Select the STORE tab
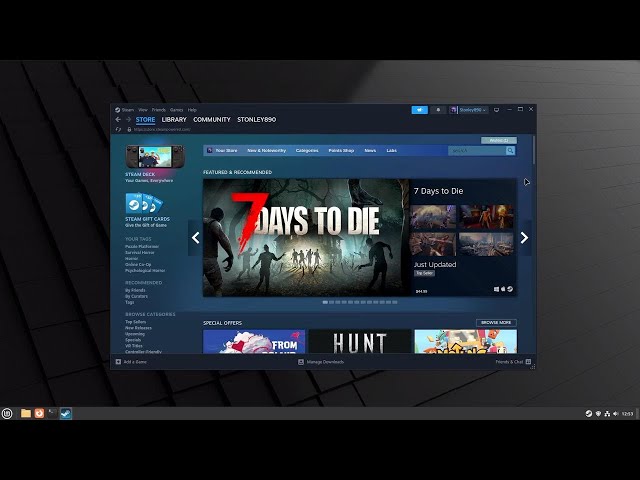 tap(145, 120)
